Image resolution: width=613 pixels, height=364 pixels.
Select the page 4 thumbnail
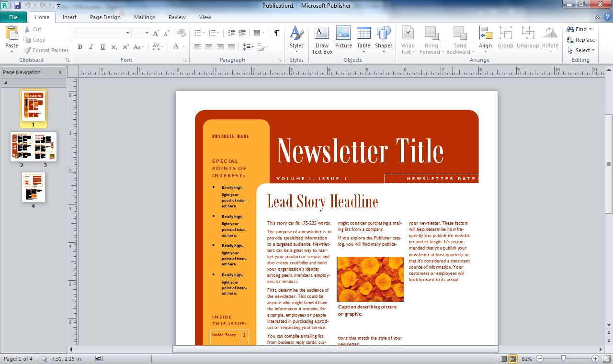(x=34, y=187)
